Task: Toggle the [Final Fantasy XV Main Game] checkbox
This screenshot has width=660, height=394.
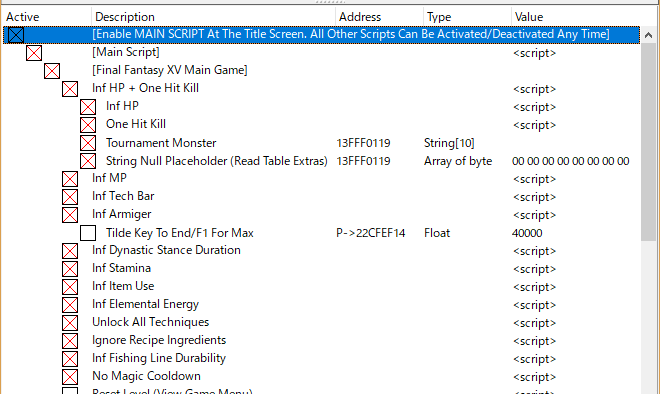Action: pos(52,71)
